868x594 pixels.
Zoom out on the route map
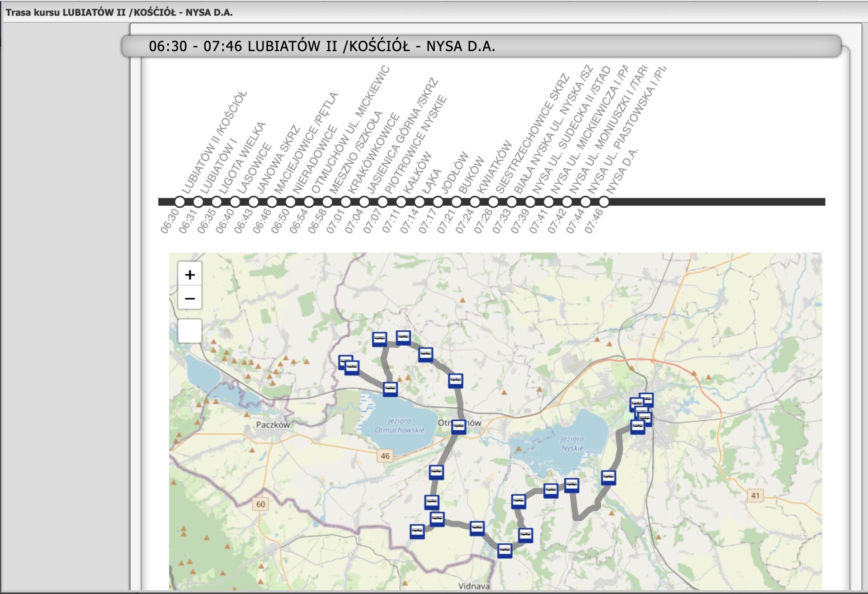190,299
